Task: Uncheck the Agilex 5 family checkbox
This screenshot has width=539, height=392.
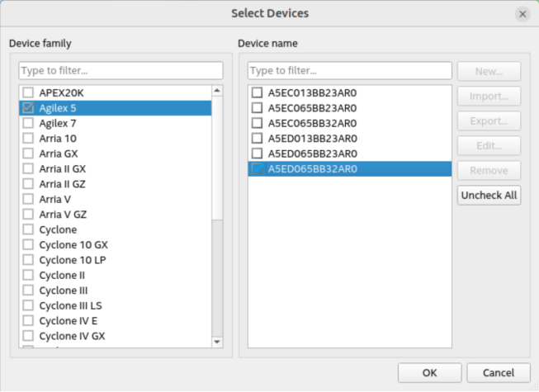Action: tap(28, 108)
